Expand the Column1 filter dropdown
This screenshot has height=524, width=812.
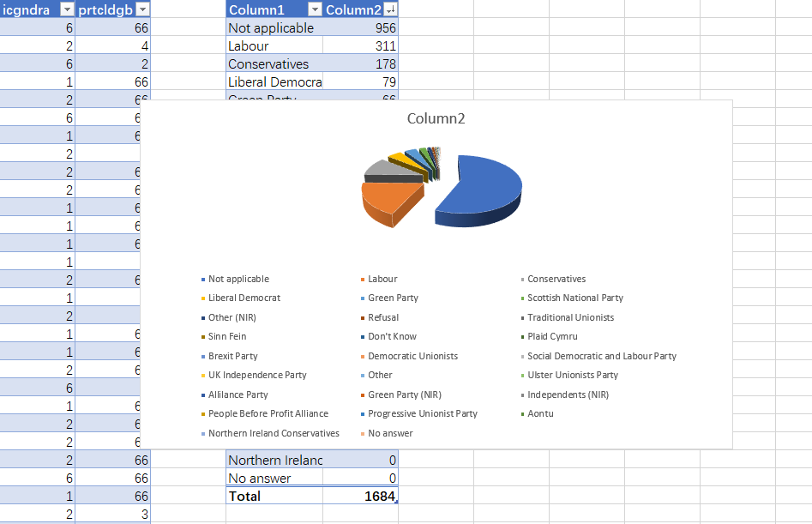[x=315, y=9]
